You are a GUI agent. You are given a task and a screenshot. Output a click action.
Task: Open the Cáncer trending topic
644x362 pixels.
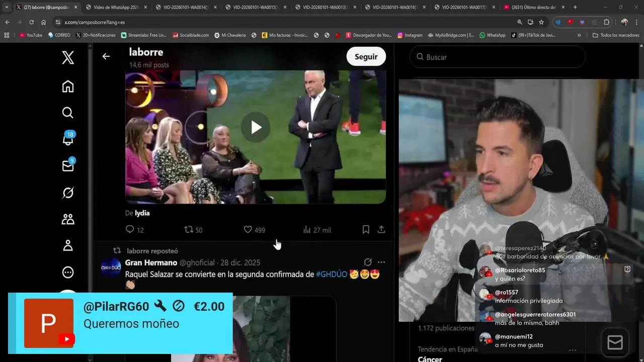coord(430,359)
